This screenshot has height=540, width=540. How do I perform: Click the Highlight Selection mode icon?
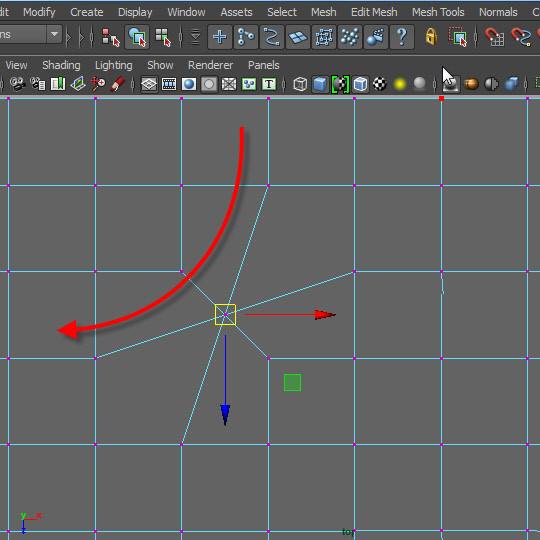click(458, 37)
